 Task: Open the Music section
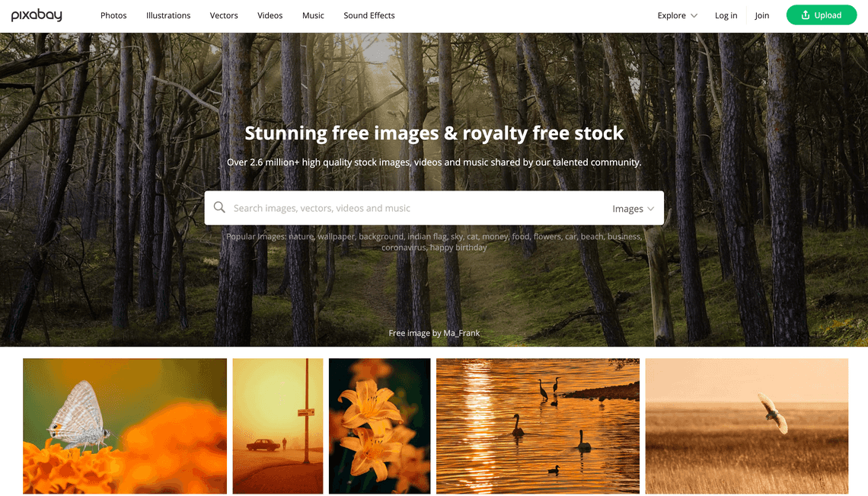pyautogui.click(x=314, y=15)
